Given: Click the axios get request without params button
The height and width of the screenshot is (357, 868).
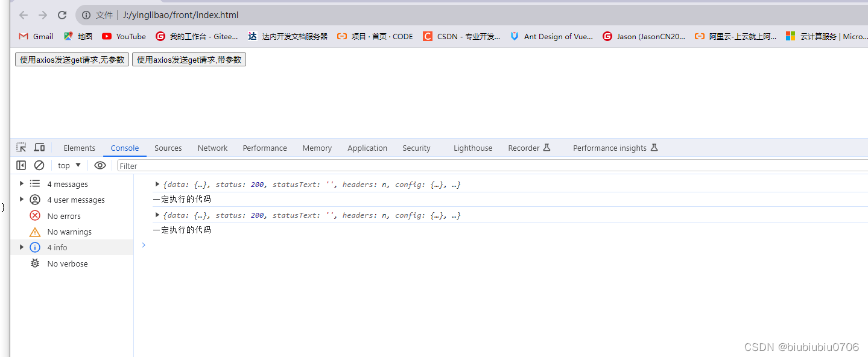Looking at the screenshot, I should (71, 59).
